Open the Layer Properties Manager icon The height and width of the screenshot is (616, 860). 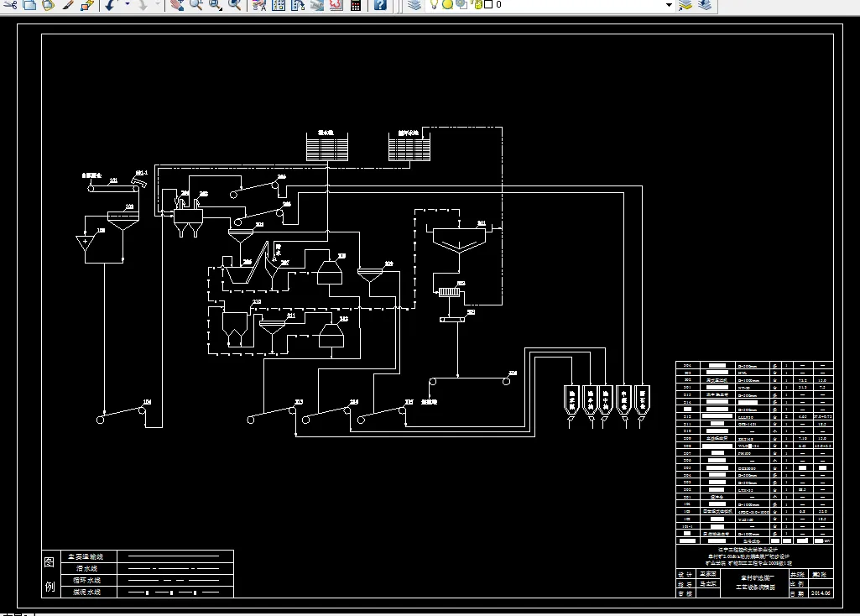(x=414, y=5)
